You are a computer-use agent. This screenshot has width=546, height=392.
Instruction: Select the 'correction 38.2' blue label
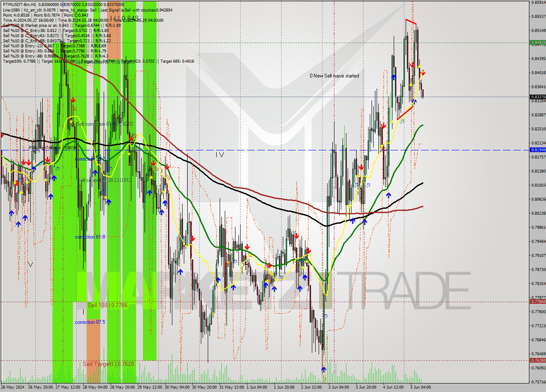[90, 159]
